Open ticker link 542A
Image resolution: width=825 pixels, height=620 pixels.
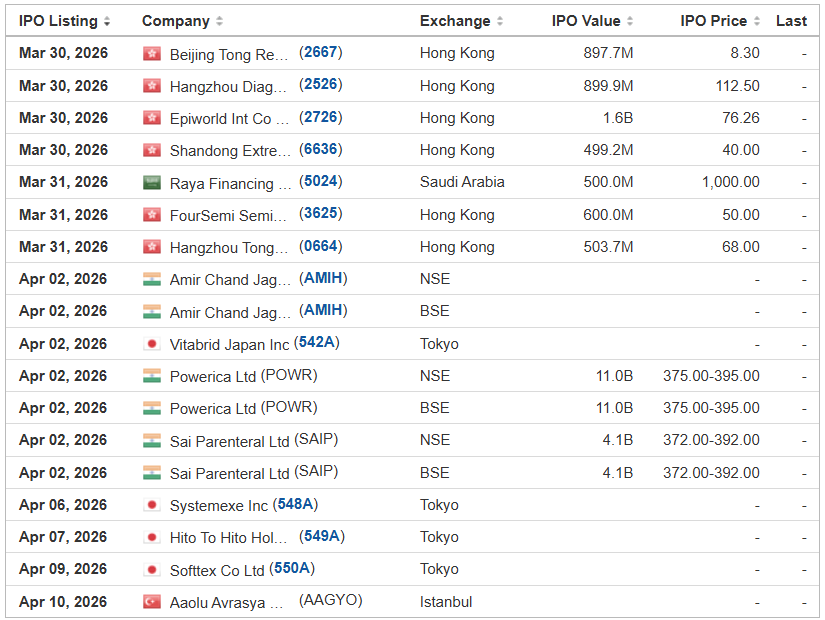pos(317,342)
